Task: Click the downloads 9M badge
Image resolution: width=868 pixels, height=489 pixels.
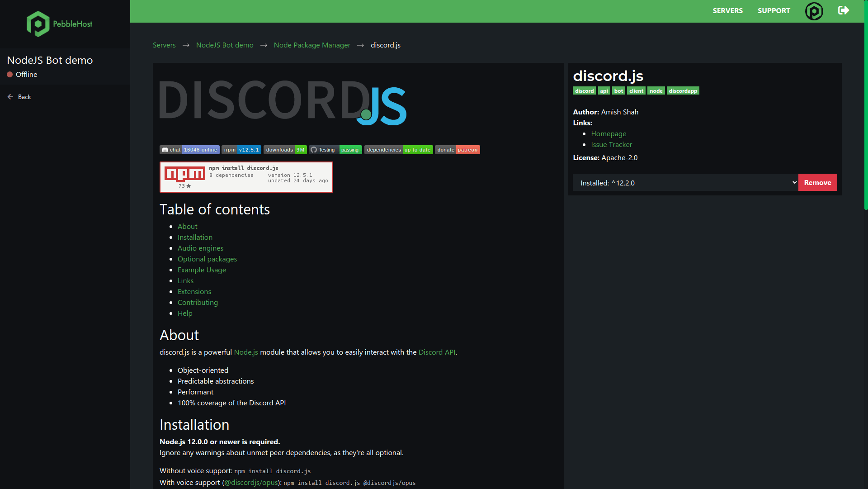Action: [x=284, y=150]
